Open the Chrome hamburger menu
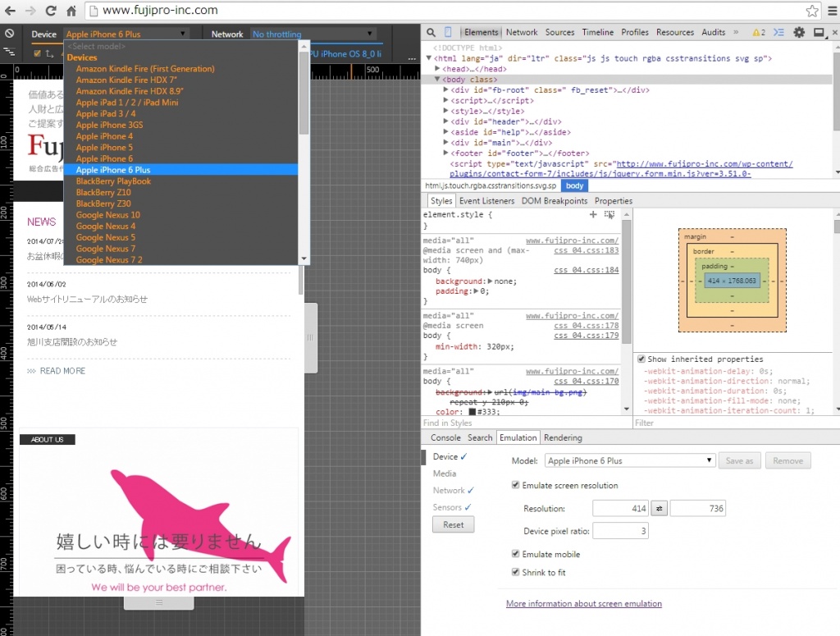Viewport: 840px width, 636px height. pyautogui.click(x=833, y=10)
